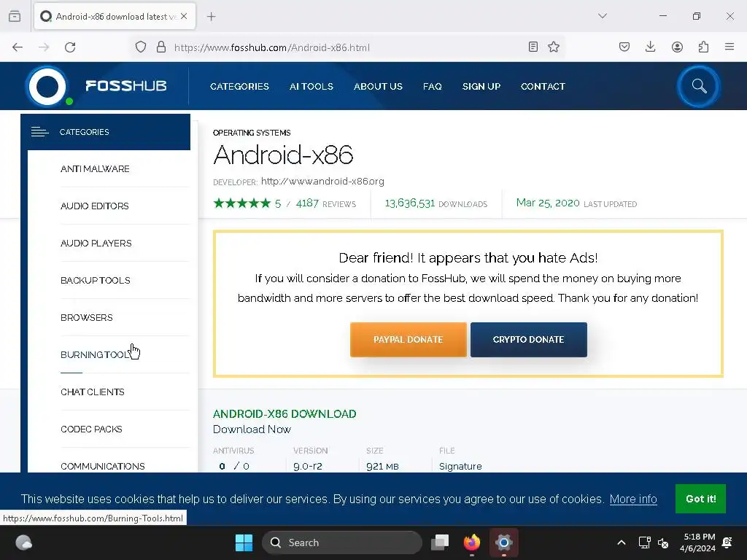
Task: Click the Firefox taskbar icon
Action: [472, 542]
